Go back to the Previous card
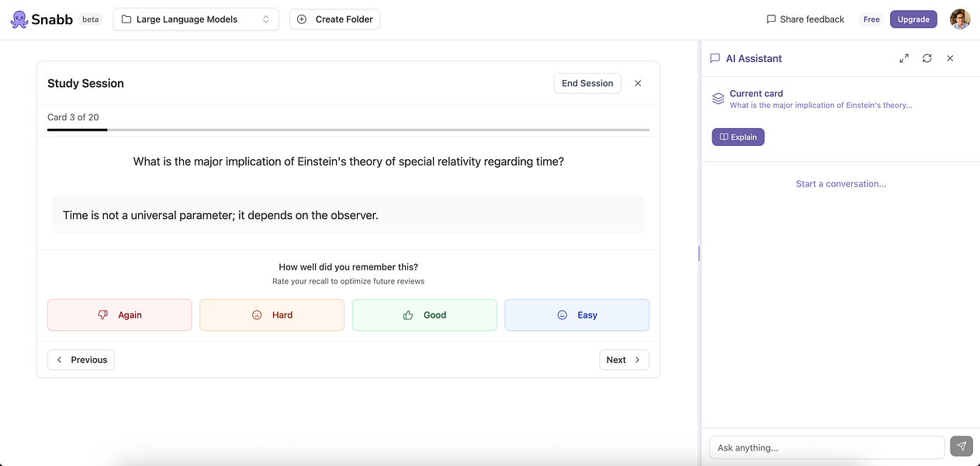 [81, 360]
